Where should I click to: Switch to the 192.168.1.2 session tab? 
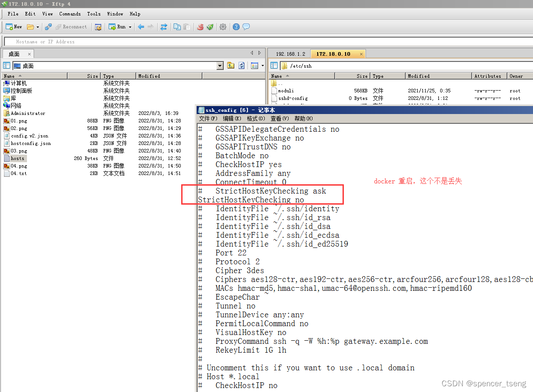pyautogui.click(x=290, y=53)
